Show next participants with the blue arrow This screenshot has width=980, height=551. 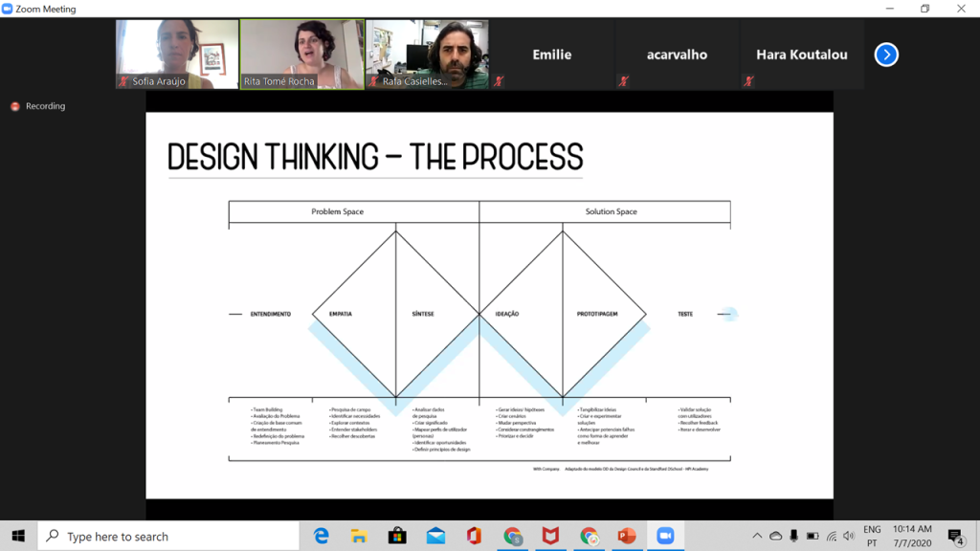pyautogui.click(x=886, y=55)
